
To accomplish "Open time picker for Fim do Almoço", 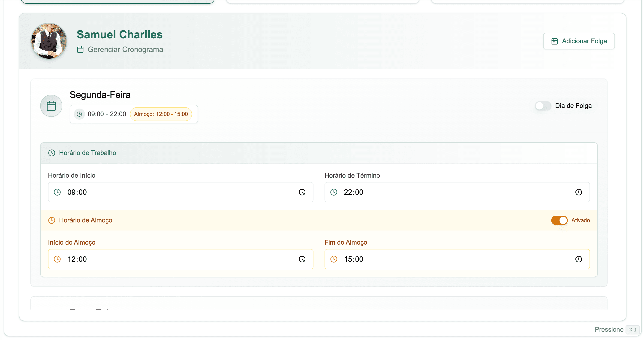I will tap(578, 259).
